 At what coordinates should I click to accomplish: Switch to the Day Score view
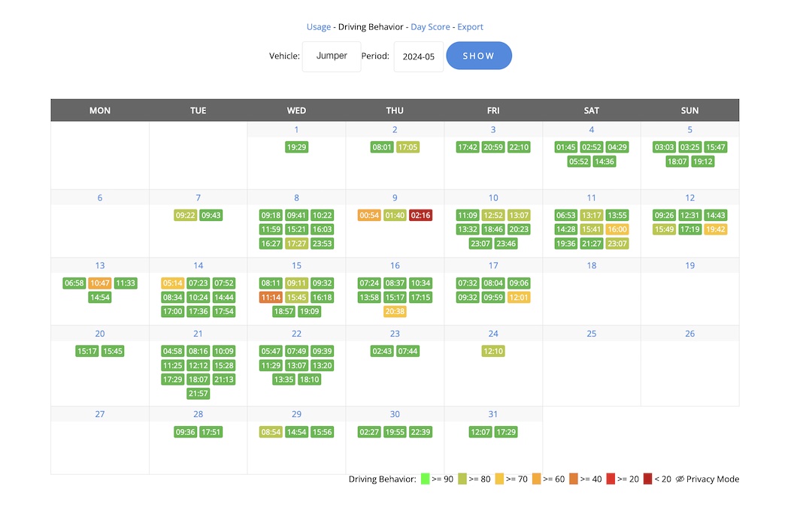point(430,27)
